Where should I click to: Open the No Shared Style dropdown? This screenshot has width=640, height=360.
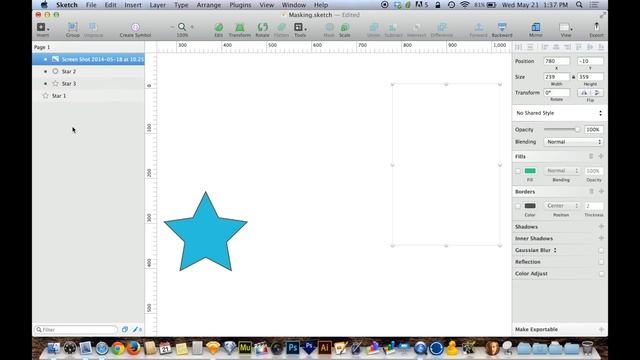pos(559,113)
